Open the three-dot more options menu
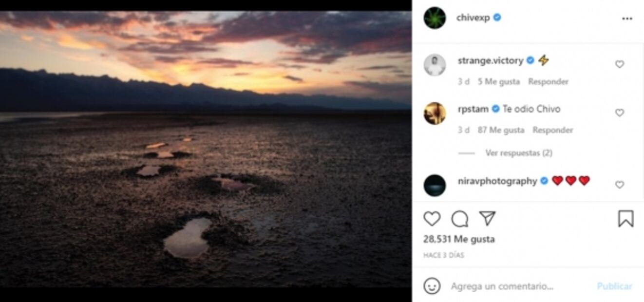The height and width of the screenshot is (302, 644). point(627,19)
